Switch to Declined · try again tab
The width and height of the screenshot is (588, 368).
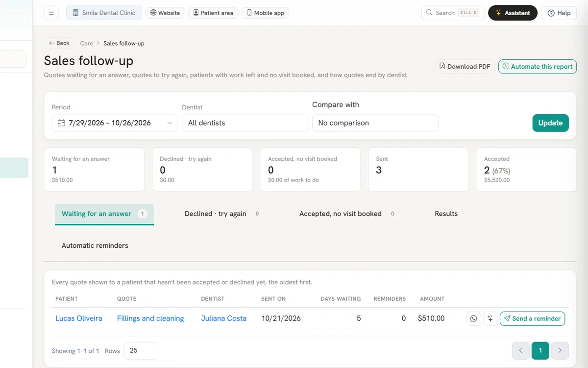[221, 214]
